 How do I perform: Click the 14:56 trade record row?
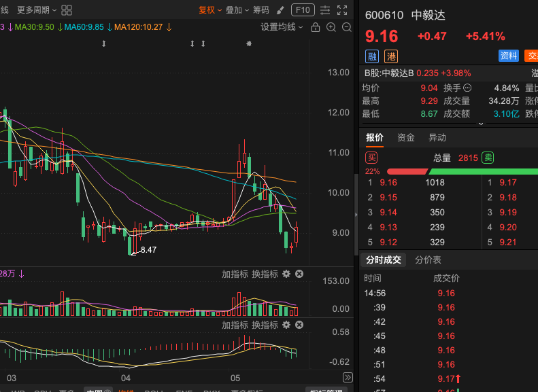pos(450,293)
